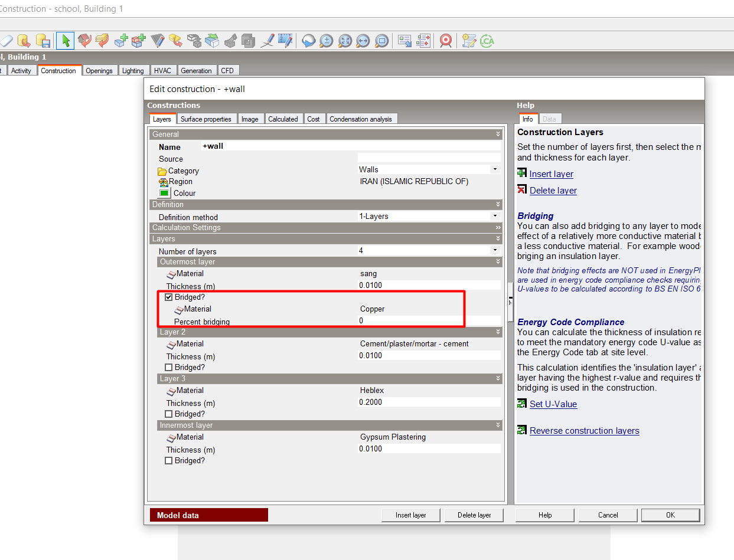Click the zoom window magnifier icon
The width and height of the screenshot is (734, 560).
point(382,41)
